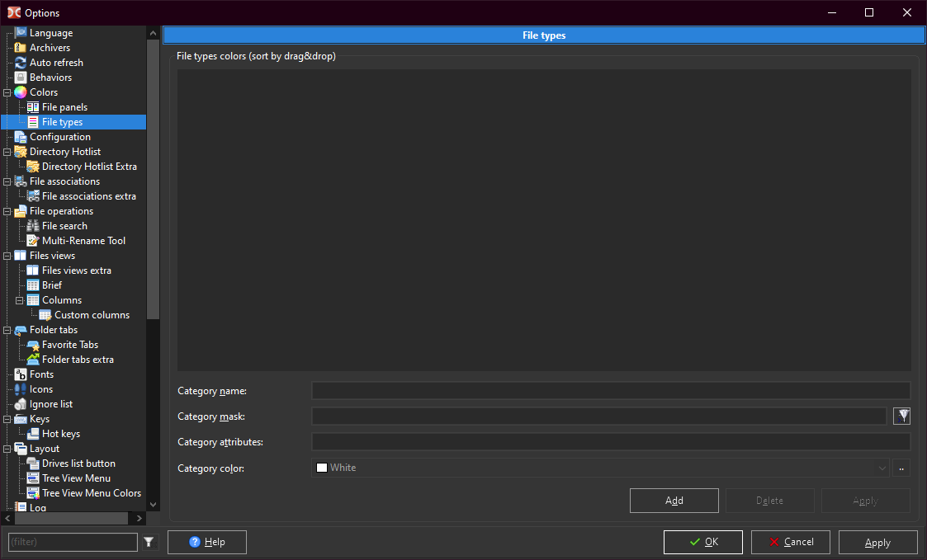
Task: Click the mask template button beside Category mask
Action: (x=901, y=416)
